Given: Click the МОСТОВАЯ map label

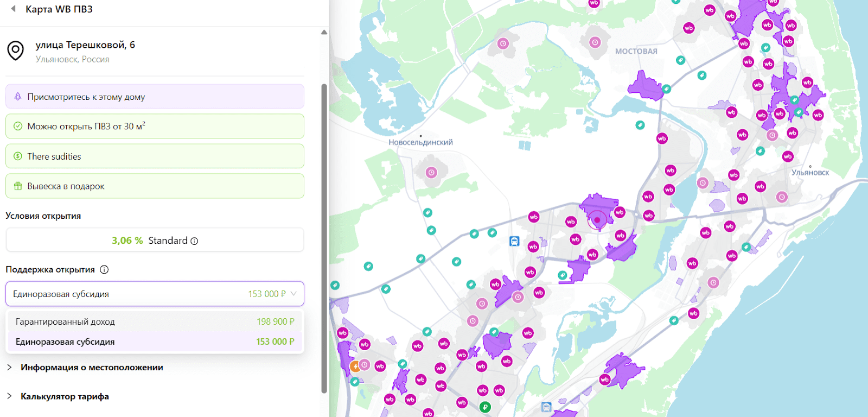Looking at the screenshot, I should [636, 51].
